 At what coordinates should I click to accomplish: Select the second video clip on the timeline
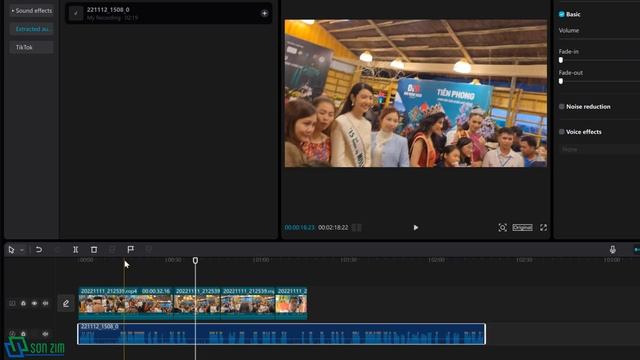[x=197, y=303]
